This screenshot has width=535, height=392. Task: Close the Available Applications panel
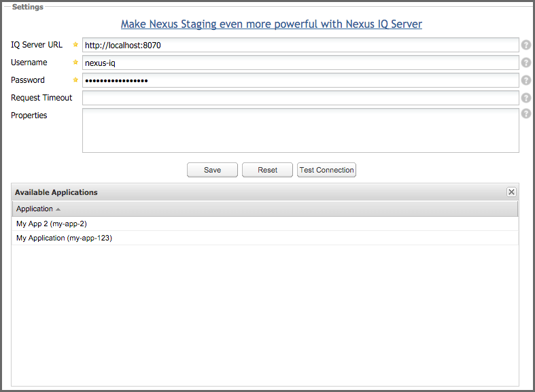coord(511,192)
